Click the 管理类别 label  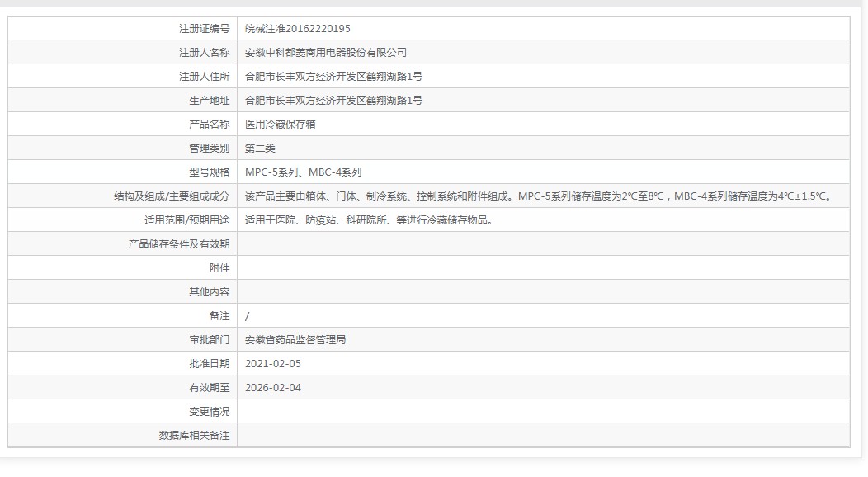click(x=209, y=149)
